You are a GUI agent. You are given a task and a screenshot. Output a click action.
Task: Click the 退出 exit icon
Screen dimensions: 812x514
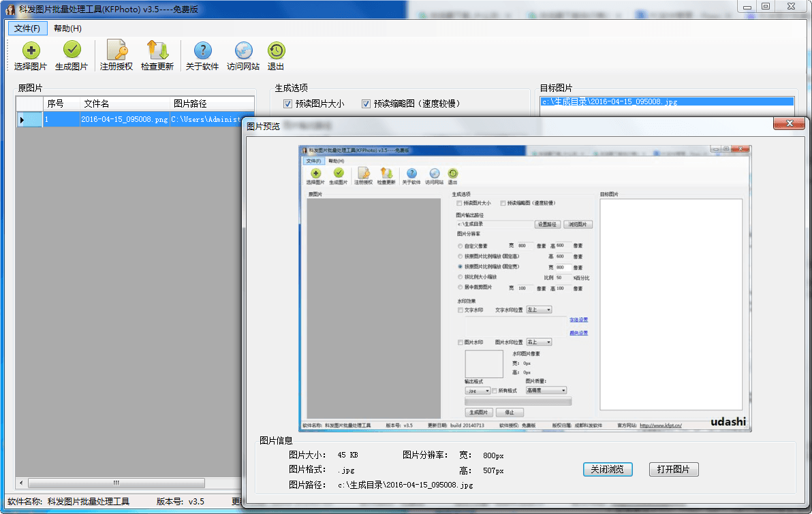pos(276,51)
